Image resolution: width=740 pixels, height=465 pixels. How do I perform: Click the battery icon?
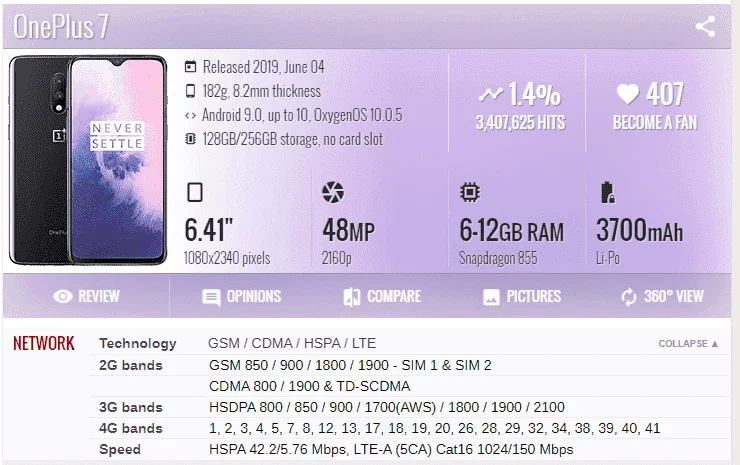pyautogui.click(x=607, y=192)
